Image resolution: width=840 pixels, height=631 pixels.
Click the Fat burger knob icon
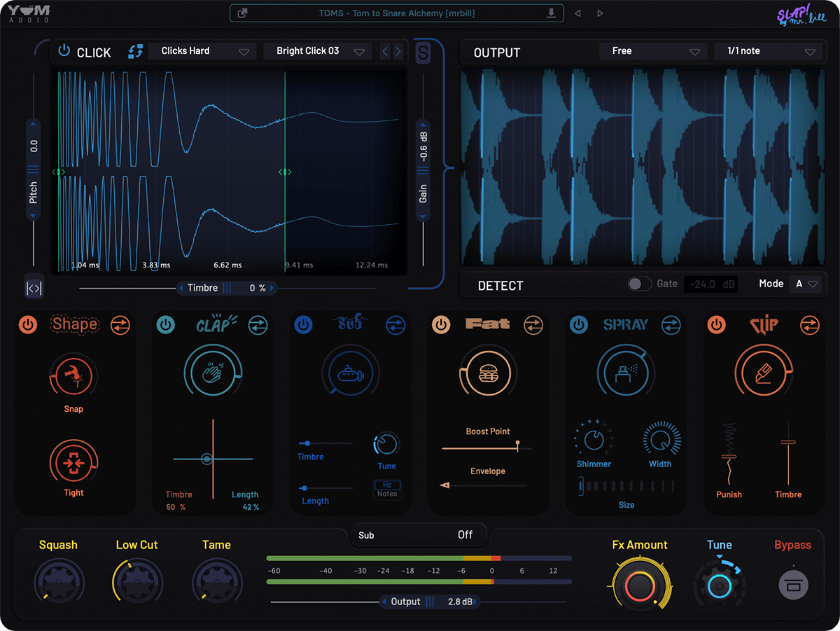(x=488, y=375)
